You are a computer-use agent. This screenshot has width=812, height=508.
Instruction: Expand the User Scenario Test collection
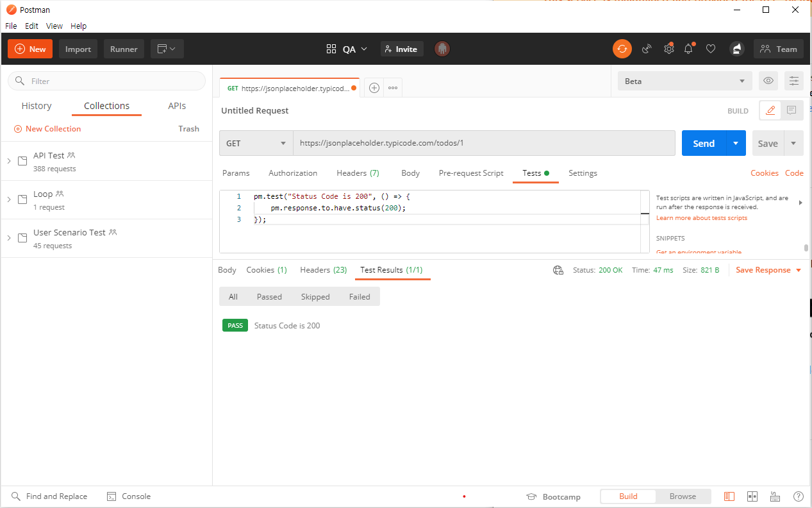click(x=9, y=238)
